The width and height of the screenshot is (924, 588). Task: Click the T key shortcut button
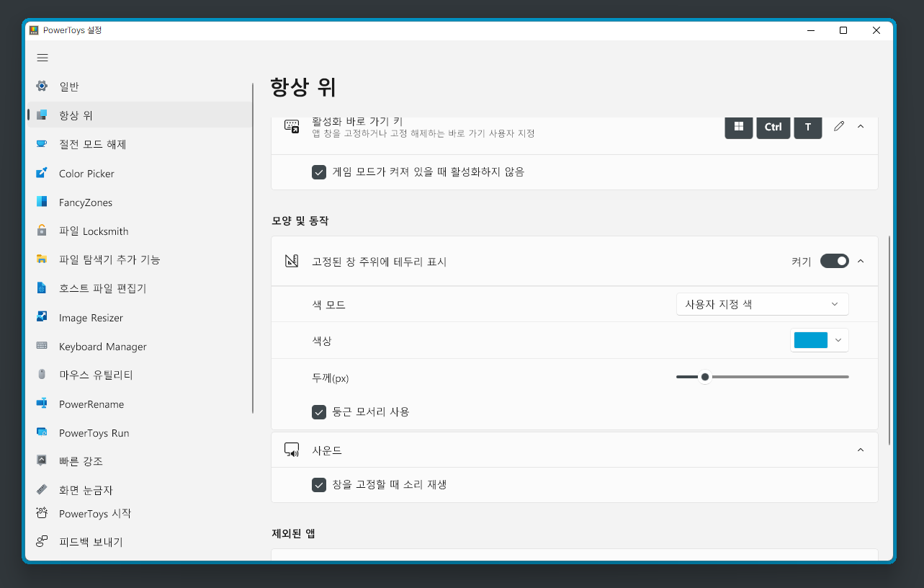808,127
